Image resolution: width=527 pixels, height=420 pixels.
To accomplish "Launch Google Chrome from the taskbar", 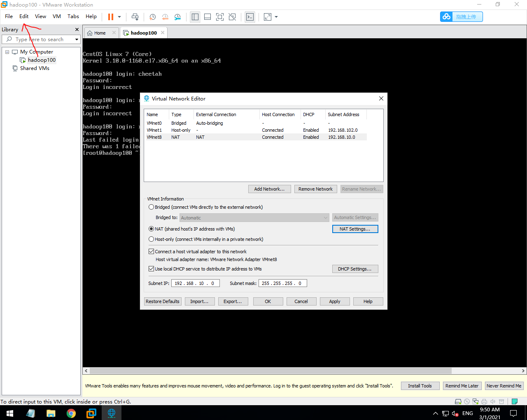I will pos(71,413).
